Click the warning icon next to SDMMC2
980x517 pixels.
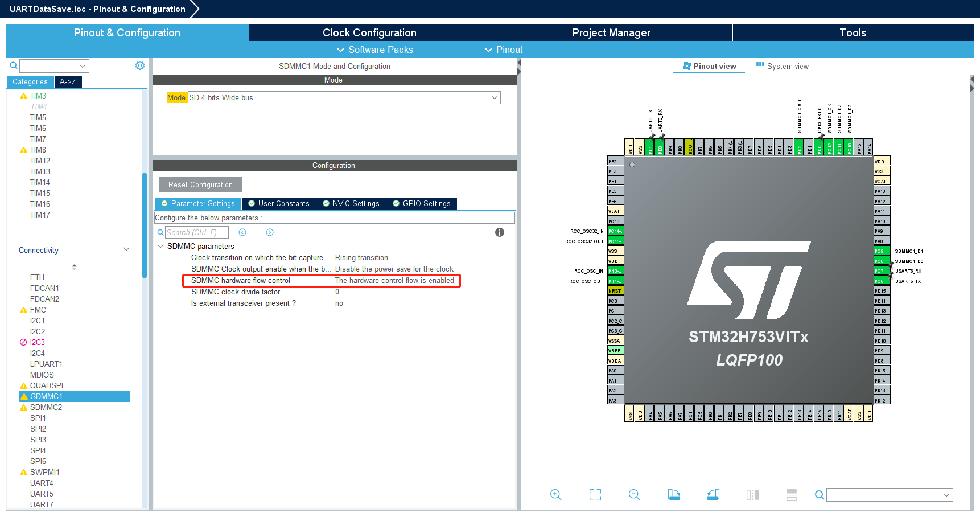tap(24, 408)
